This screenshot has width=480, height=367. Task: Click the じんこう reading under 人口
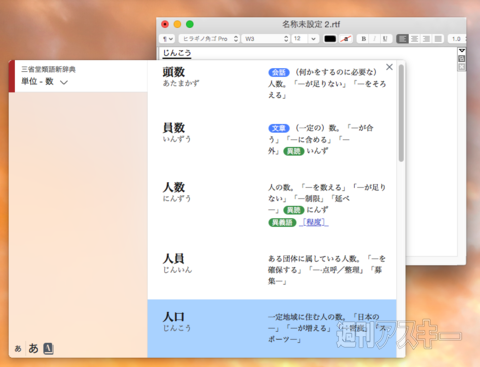pyautogui.click(x=177, y=328)
